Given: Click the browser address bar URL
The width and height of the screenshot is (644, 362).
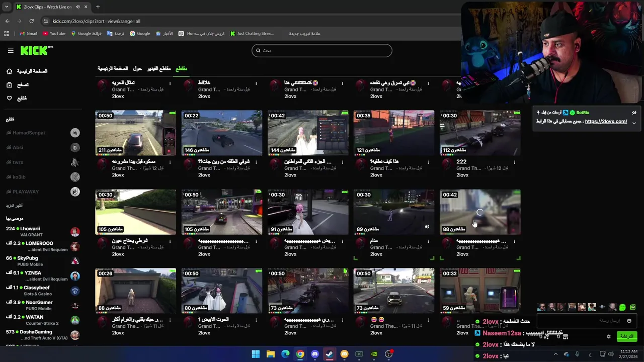Looking at the screenshot, I should point(97,21).
